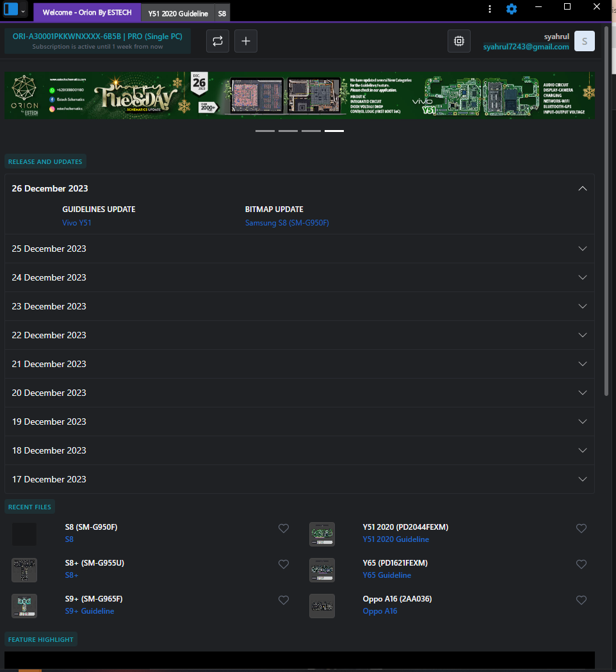Click the syahrul7243@gmail.com account email
This screenshot has width=616, height=672.
(526, 47)
